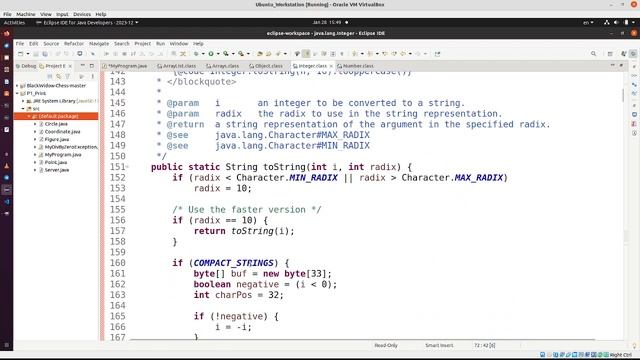Open the VirtualBox Devices menu
Image resolution: width=640 pixels, height=360 pixels.
pyautogui.click(x=82, y=14)
